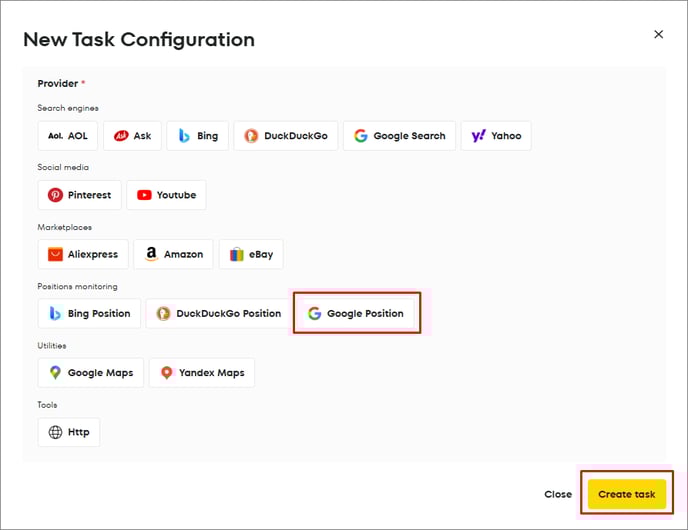Select the eBay marketplace
688x530 pixels.
[x=251, y=254]
